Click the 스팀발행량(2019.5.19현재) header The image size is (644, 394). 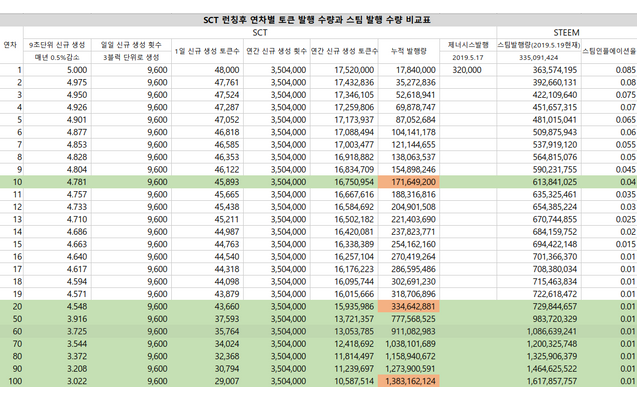539,45
